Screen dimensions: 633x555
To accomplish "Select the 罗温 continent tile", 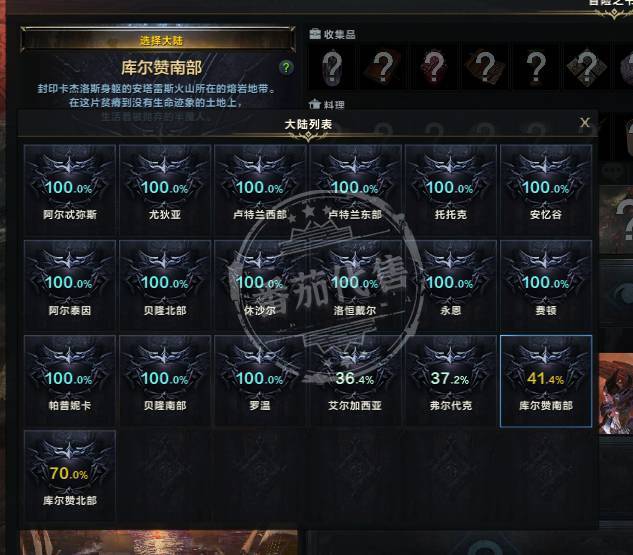I will (260, 380).
